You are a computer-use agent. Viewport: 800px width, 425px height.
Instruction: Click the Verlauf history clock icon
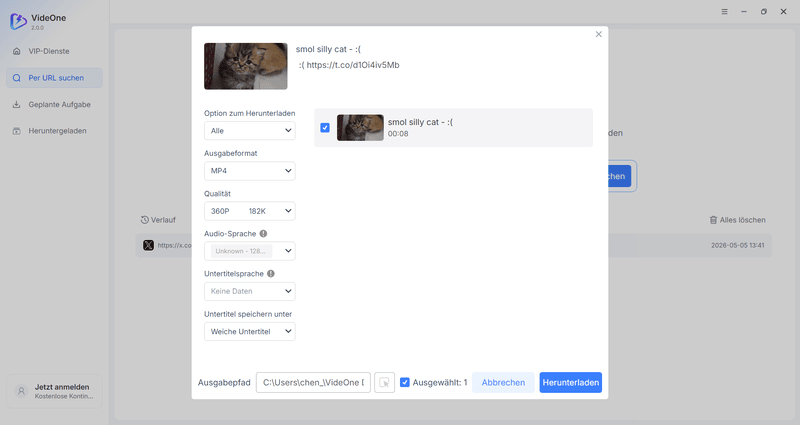145,220
